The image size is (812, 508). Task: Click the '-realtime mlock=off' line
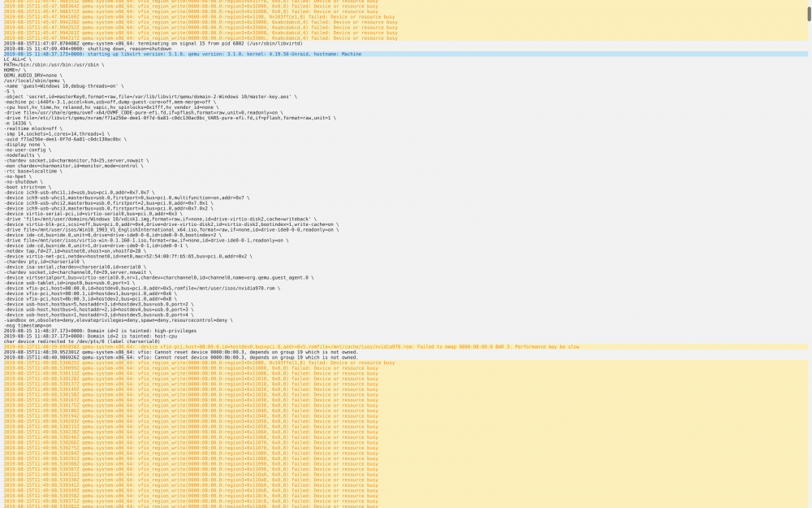[x=33, y=128]
